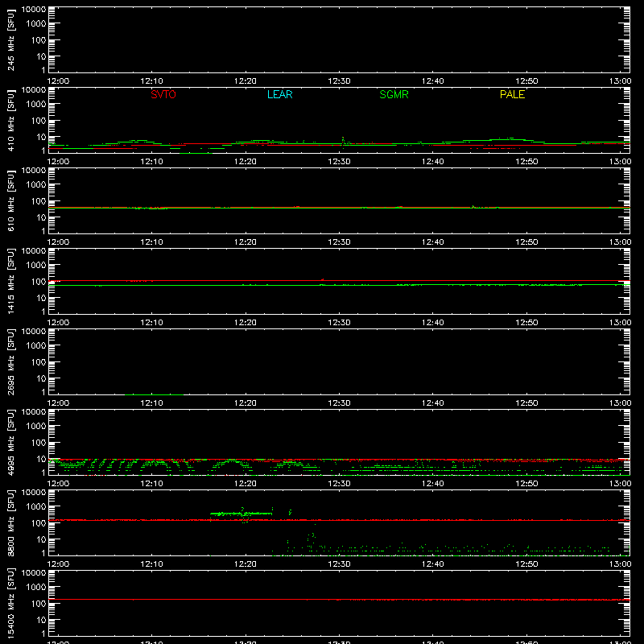Click the green trace on the 1415 MHz plot

339,285
